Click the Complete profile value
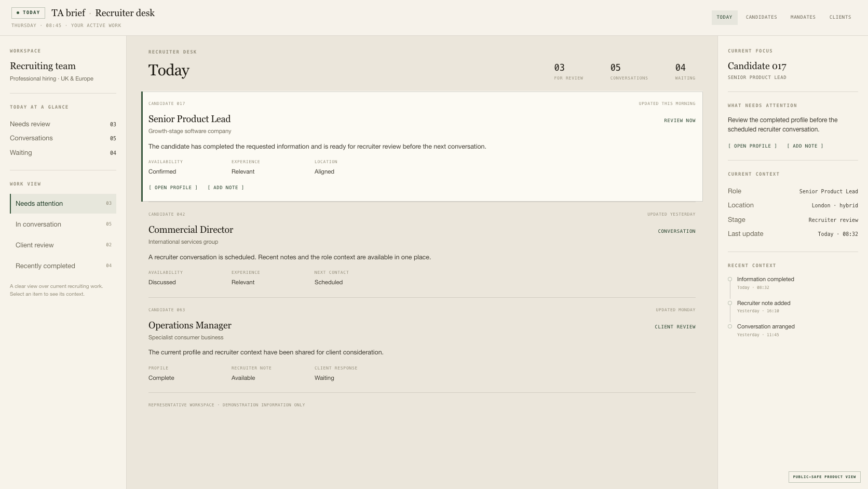This screenshot has height=489, width=868. point(161,378)
